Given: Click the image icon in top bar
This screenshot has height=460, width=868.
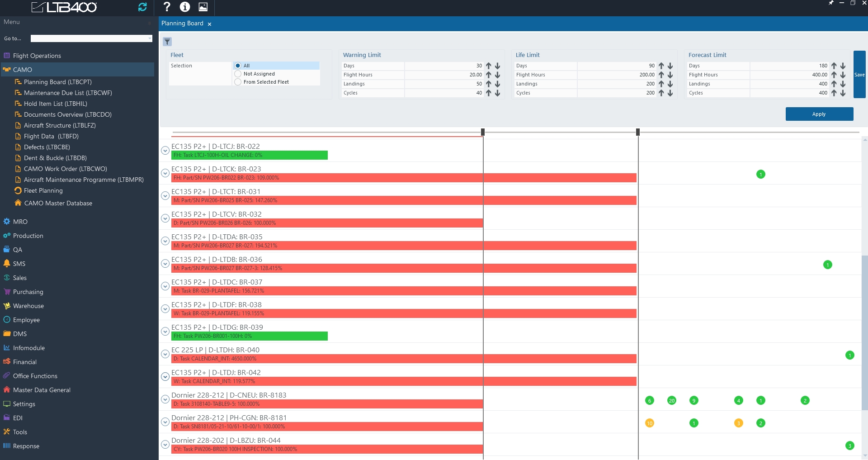Looking at the screenshot, I should coord(203,7).
